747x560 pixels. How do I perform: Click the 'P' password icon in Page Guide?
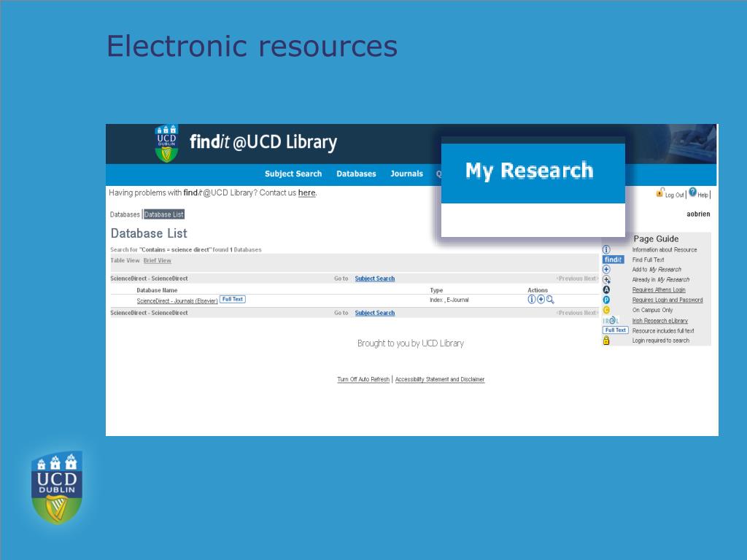click(606, 300)
